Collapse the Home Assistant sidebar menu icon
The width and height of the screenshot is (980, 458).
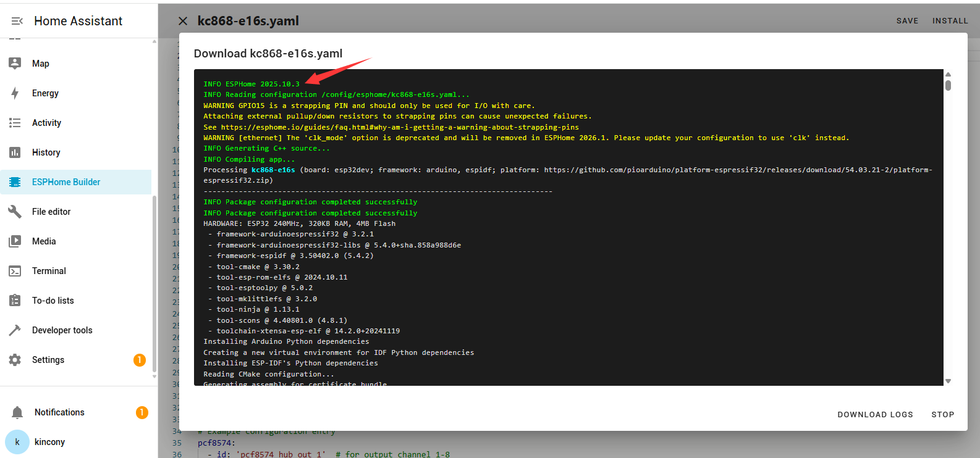[17, 21]
